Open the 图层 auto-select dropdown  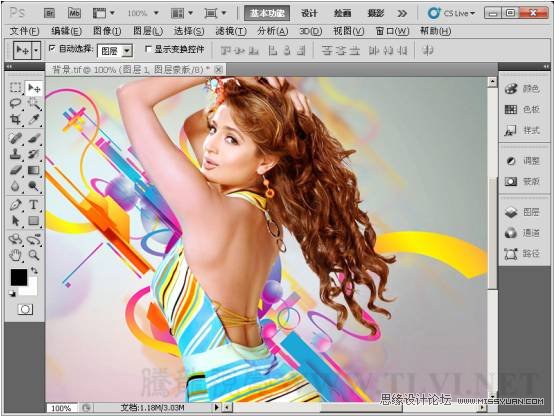[127, 51]
